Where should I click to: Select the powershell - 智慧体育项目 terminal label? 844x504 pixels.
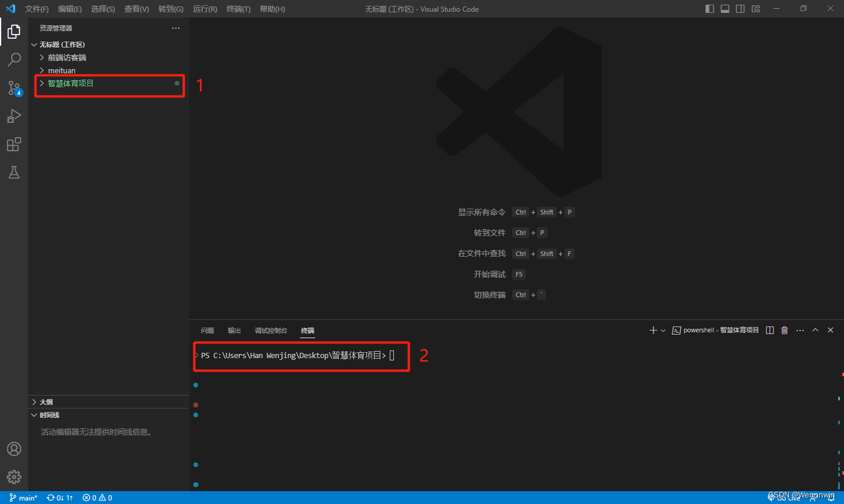[x=716, y=331]
